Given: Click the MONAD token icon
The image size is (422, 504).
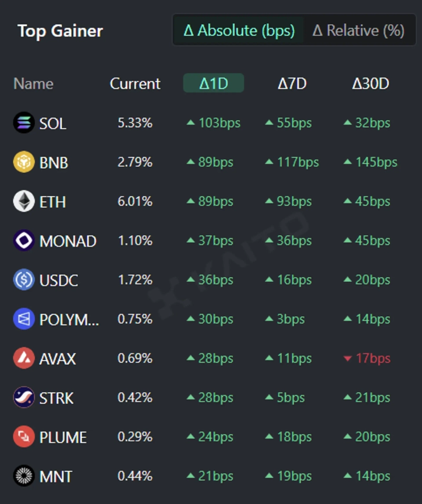Looking at the screenshot, I should 23,241.
